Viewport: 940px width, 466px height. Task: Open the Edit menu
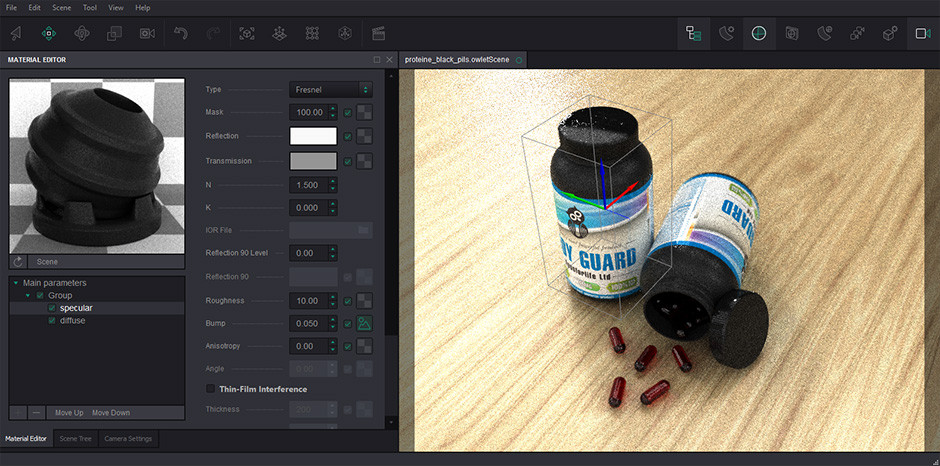(35, 8)
